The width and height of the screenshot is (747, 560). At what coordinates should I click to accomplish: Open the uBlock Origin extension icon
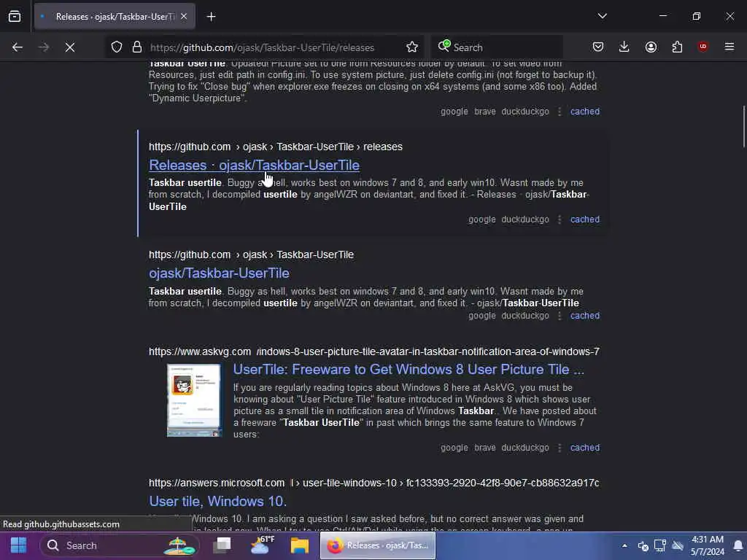703,47
